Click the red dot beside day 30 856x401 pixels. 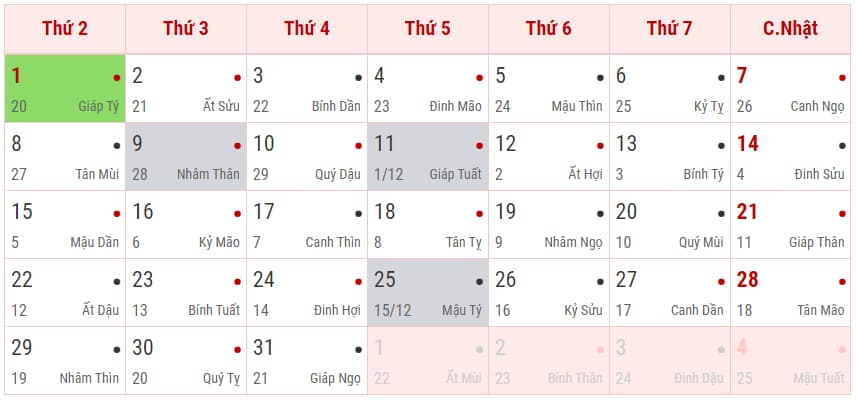pos(238,349)
